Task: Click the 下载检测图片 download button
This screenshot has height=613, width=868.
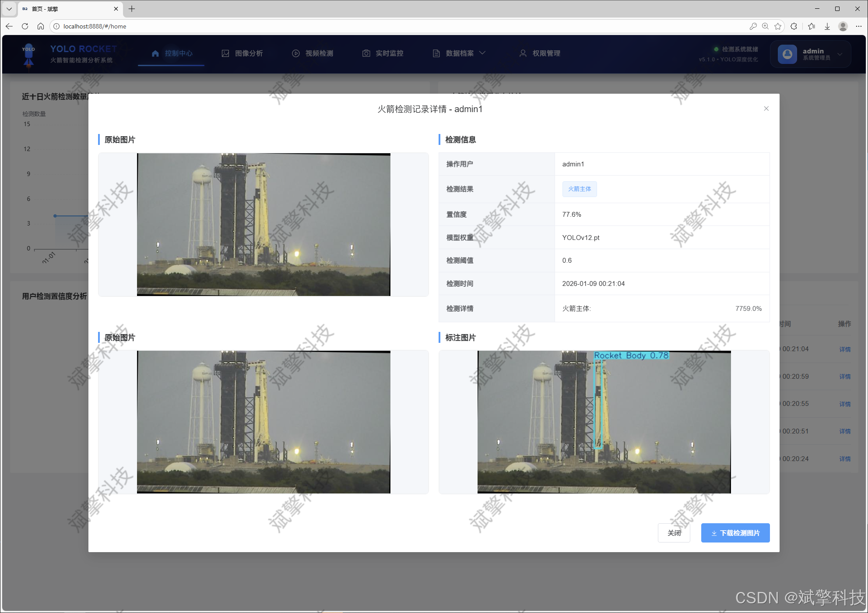Action: tap(735, 533)
